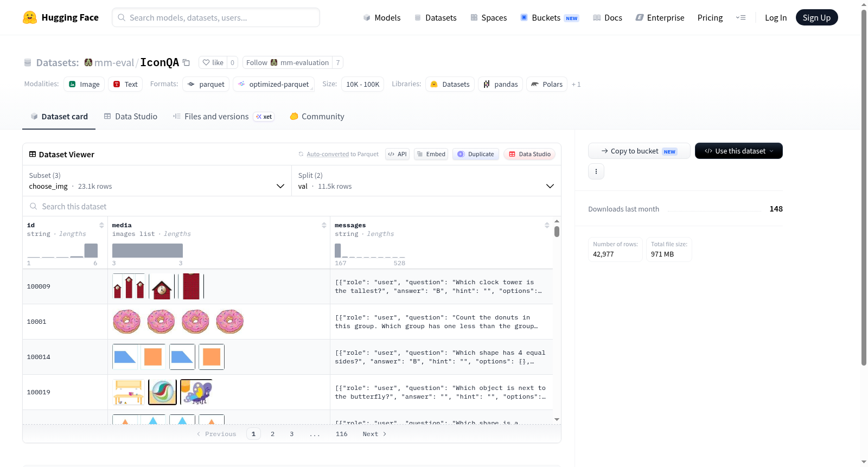Click the Sign Up button

click(x=816, y=17)
